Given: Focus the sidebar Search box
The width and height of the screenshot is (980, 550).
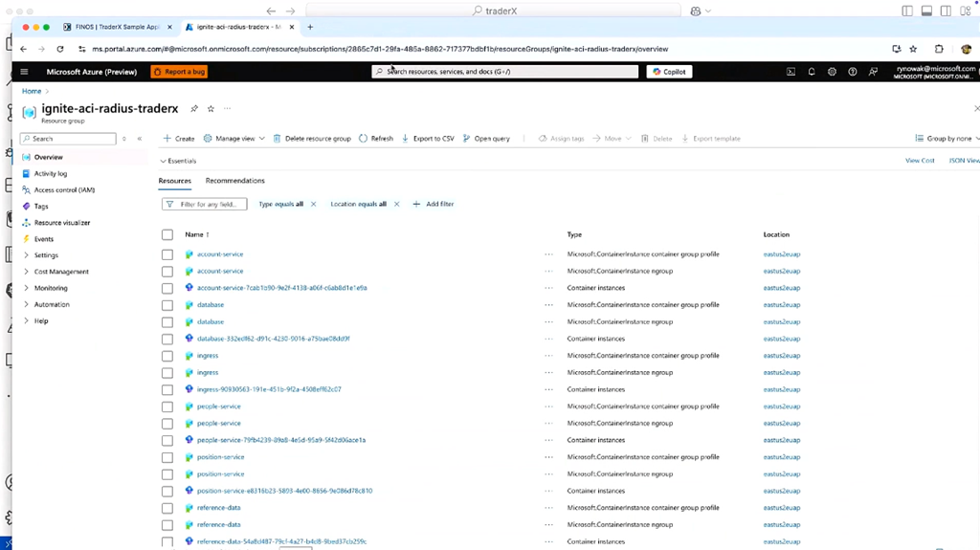Looking at the screenshot, I should [x=68, y=139].
